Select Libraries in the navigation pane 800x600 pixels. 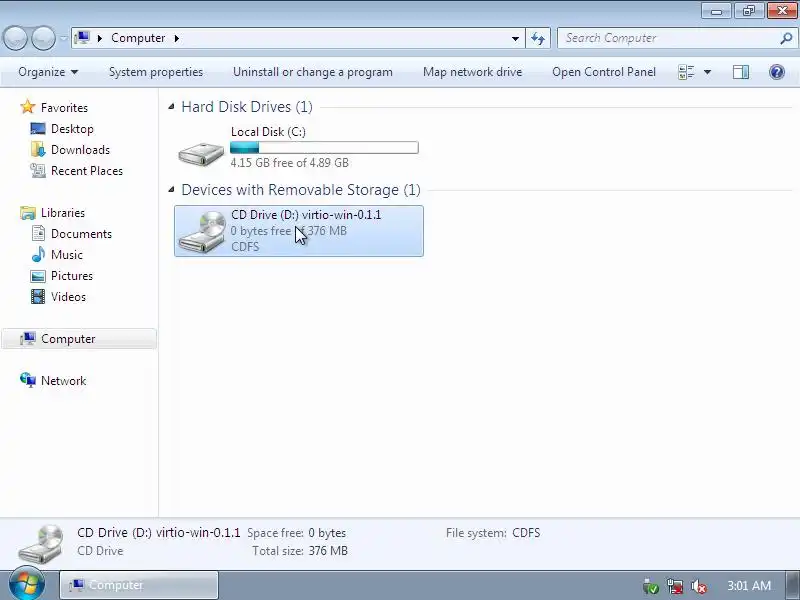click(x=63, y=212)
